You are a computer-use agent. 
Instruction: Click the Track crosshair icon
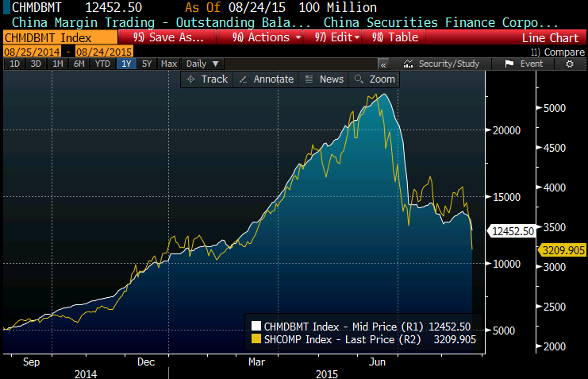pyautogui.click(x=190, y=79)
